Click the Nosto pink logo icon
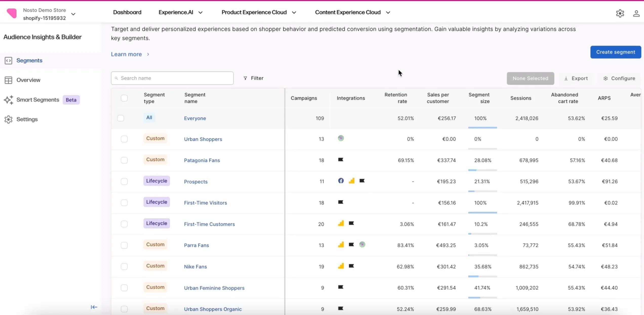The height and width of the screenshot is (315, 644). [x=12, y=13]
